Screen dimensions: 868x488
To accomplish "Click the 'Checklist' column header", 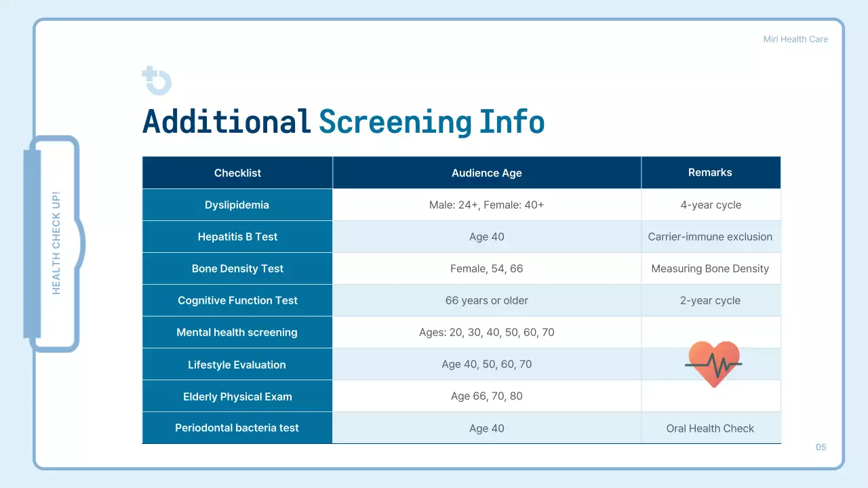I will pyautogui.click(x=237, y=173).
